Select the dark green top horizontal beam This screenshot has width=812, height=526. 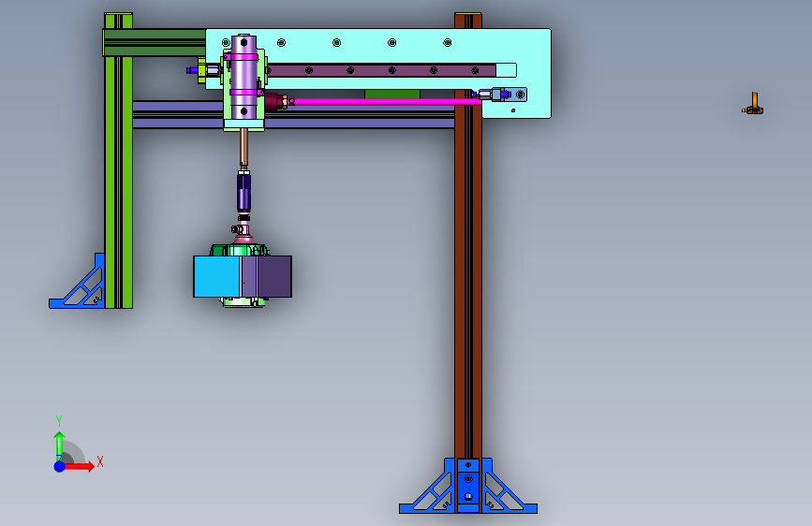tap(155, 42)
